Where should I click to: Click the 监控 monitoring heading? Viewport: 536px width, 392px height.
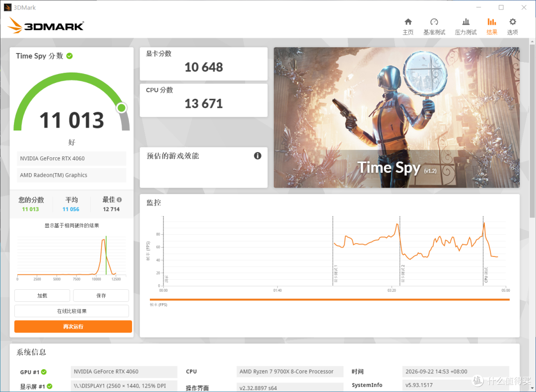(153, 202)
